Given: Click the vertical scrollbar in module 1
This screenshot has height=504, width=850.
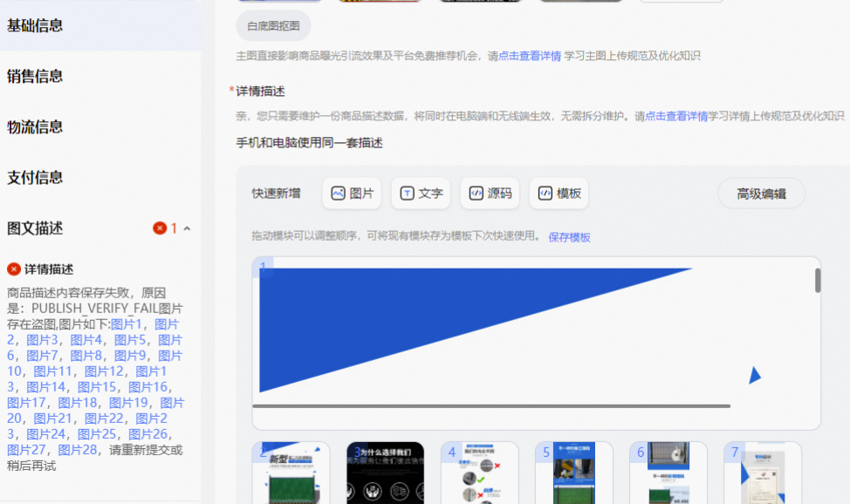Looking at the screenshot, I should coord(818,281).
